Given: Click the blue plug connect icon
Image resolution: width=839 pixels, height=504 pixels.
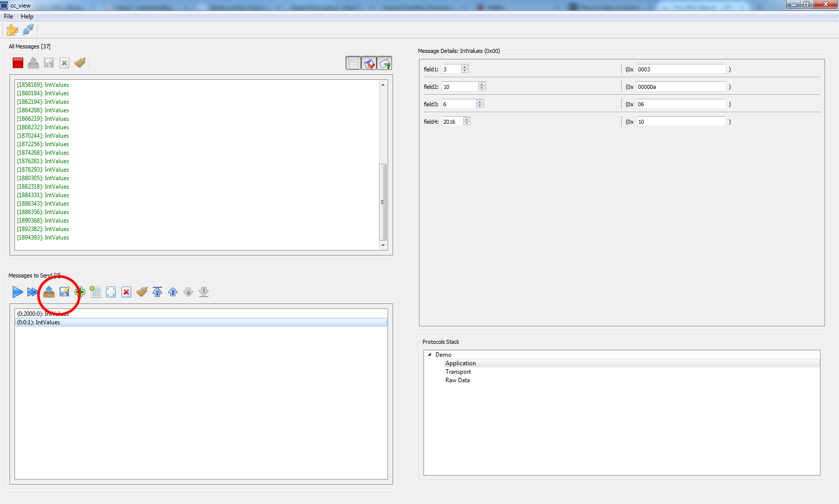Looking at the screenshot, I should pyautogui.click(x=28, y=30).
